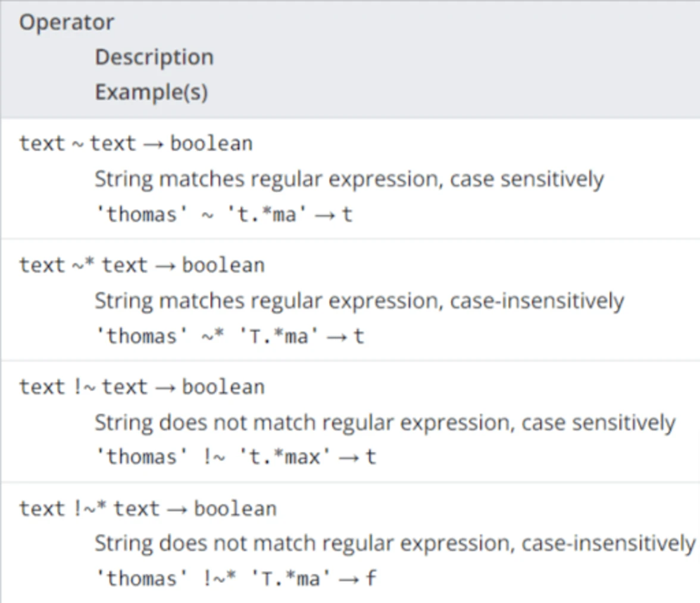Click the Description header label
Image resolution: width=700 pixels, height=603 pixels.
pos(155,58)
